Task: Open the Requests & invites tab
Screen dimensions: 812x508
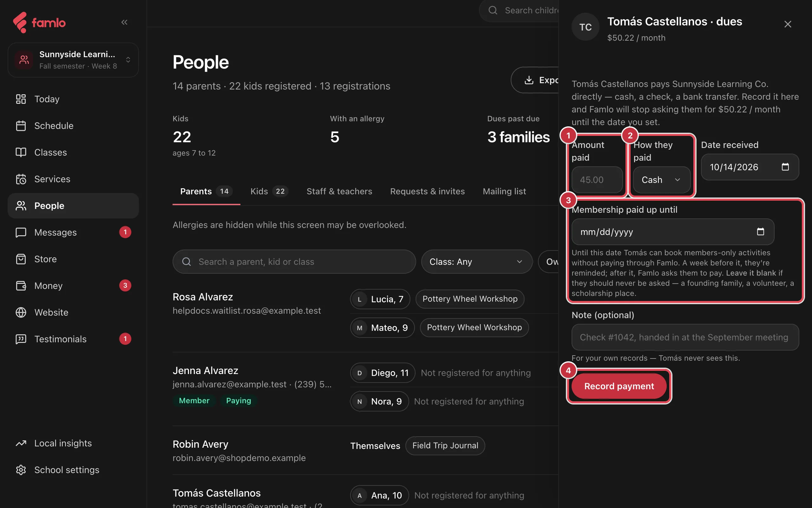Action: click(427, 191)
